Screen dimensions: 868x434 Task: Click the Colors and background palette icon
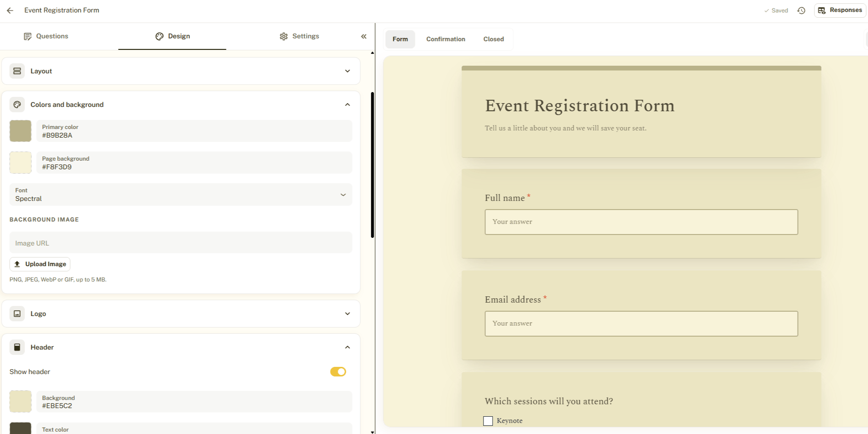point(17,105)
